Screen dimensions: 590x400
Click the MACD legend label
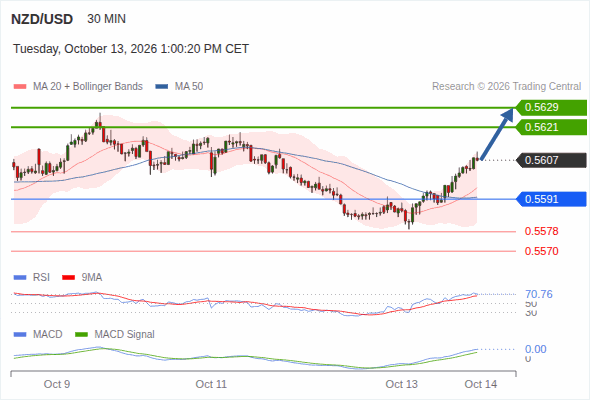(48, 335)
